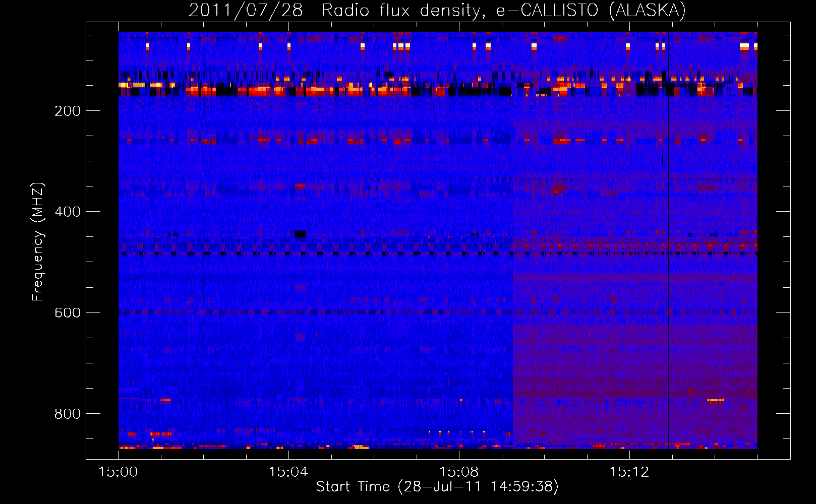The height and width of the screenshot is (504, 816).
Task: Select the 400 frequency axis label
Action: (68, 212)
